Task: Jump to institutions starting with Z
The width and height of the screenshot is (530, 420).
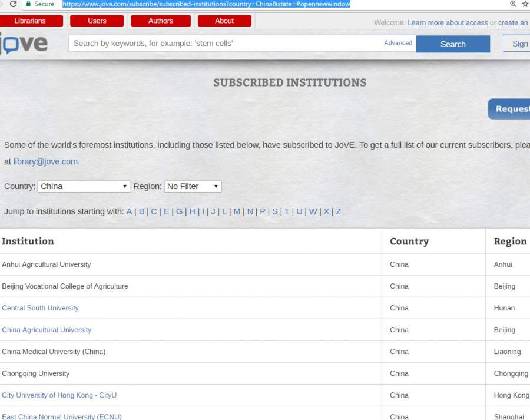Action: pyautogui.click(x=339, y=211)
